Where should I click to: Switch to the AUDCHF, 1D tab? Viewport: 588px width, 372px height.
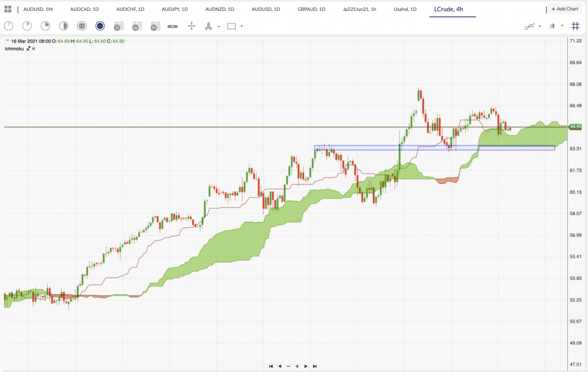pyautogui.click(x=130, y=9)
